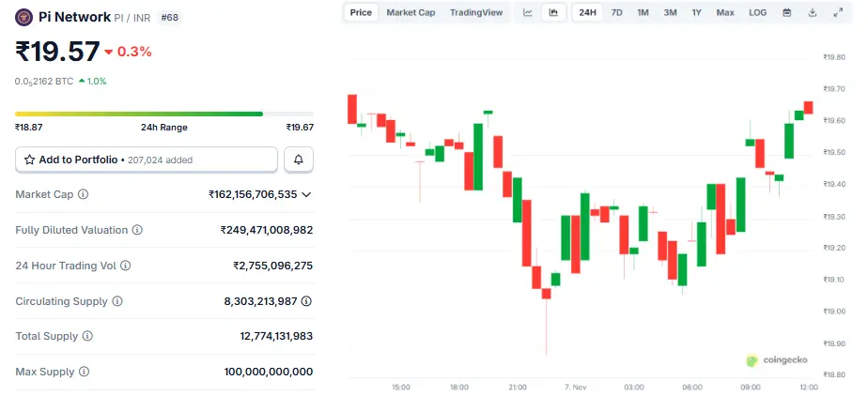The height and width of the screenshot is (396, 868).
Task: Select the 1M time range
Action: pyautogui.click(x=643, y=13)
